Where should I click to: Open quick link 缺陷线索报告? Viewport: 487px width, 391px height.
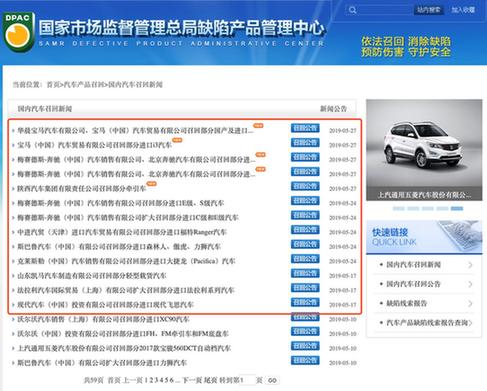pyautogui.click(x=406, y=303)
